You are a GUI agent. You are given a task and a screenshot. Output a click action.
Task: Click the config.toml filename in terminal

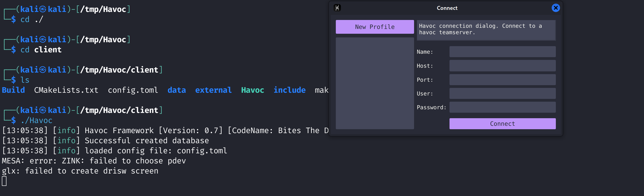click(x=133, y=90)
